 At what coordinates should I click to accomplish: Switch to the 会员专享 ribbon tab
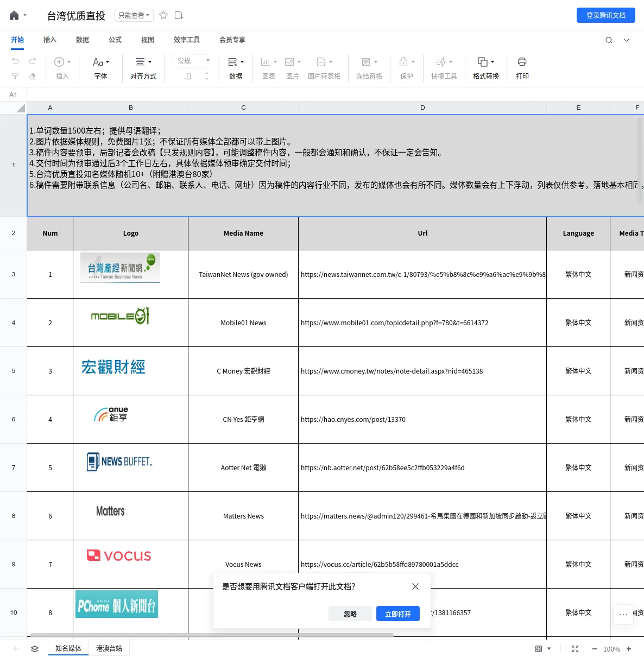coord(232,40)
